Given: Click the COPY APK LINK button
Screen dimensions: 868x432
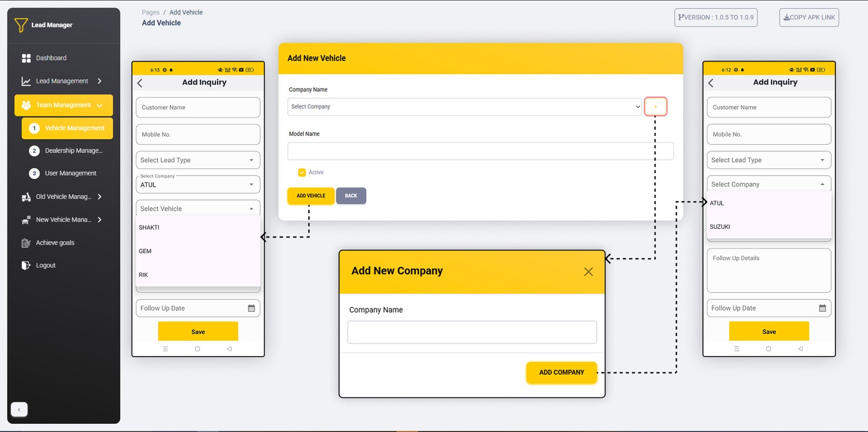Looking at the screenshot, I should pyautogui.click(x=809, y=17).
